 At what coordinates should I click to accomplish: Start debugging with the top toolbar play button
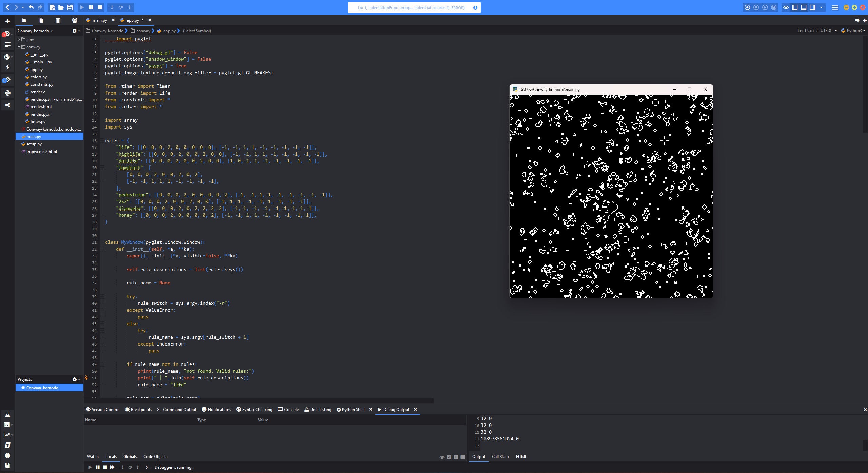click(82, 7)
